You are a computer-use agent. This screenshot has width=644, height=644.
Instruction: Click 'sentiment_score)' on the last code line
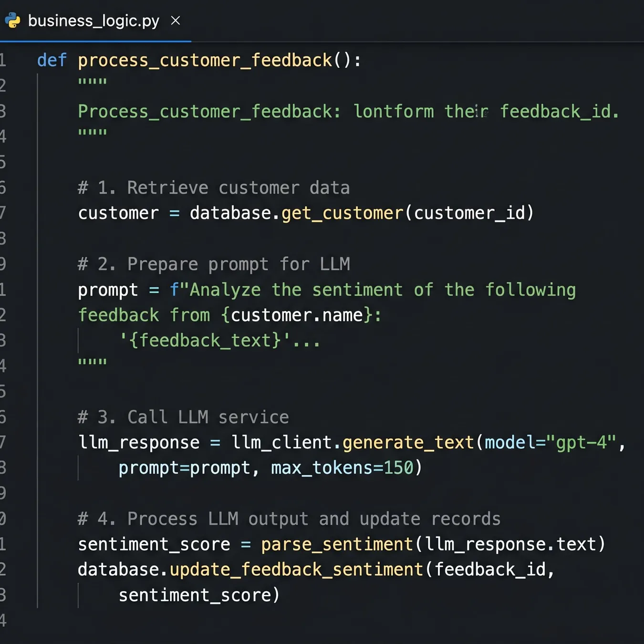[199, 595]
